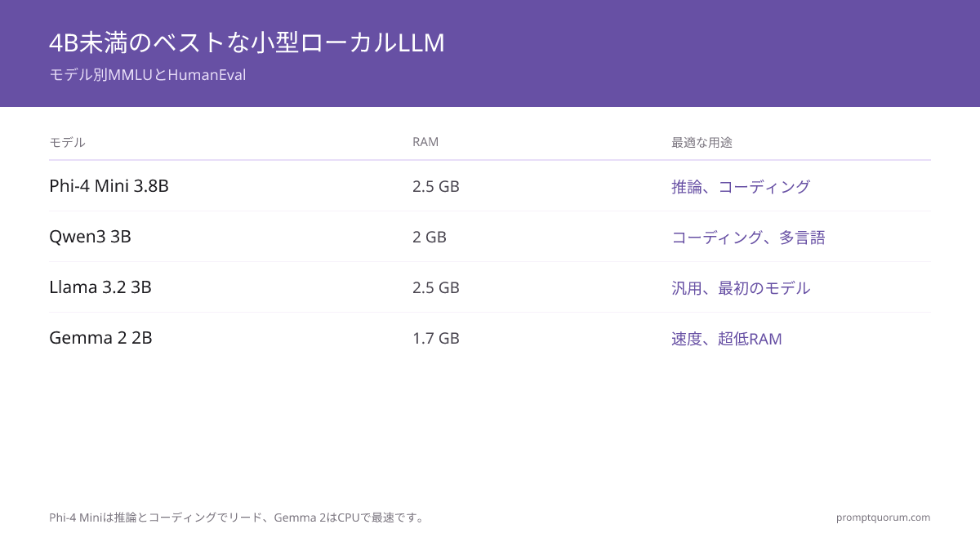The image size is (980, 551).
Task: Select the 'Llama 3.2 3B' model cell
Action: coord(100,287)
